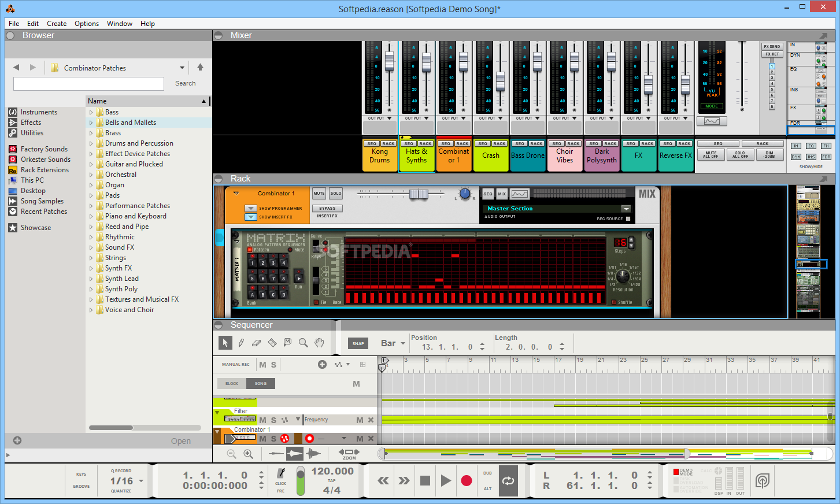Click the red Record transport button
Image resolution: width=840 pixels, height=504 pixels.
[x=467, y=480]
